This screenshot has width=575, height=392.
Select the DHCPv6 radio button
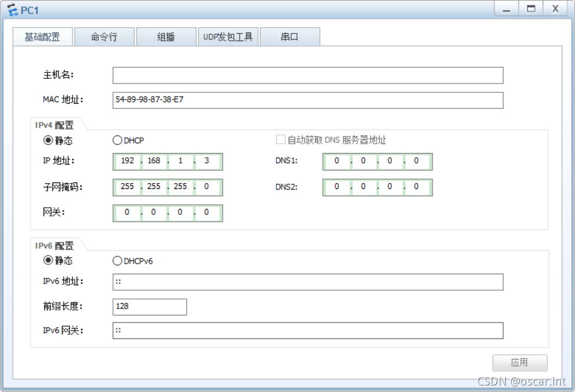[x=117, y=261]
